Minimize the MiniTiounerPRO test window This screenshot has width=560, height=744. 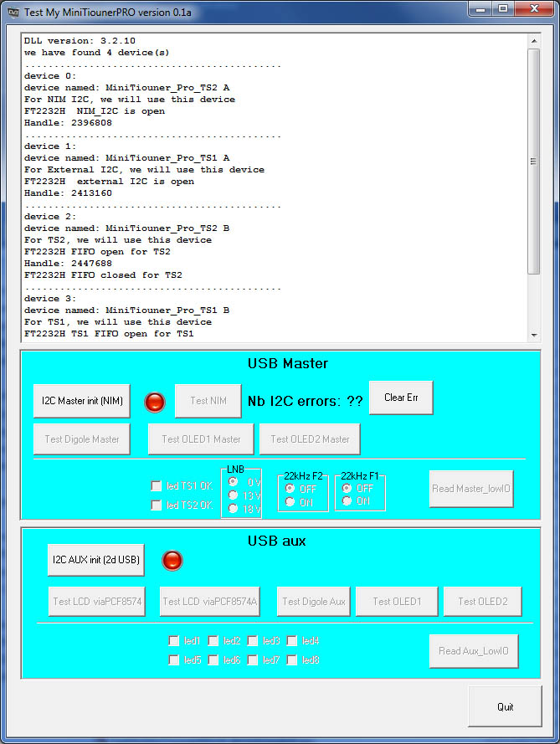pyautogui.click(x=480, y=8)
